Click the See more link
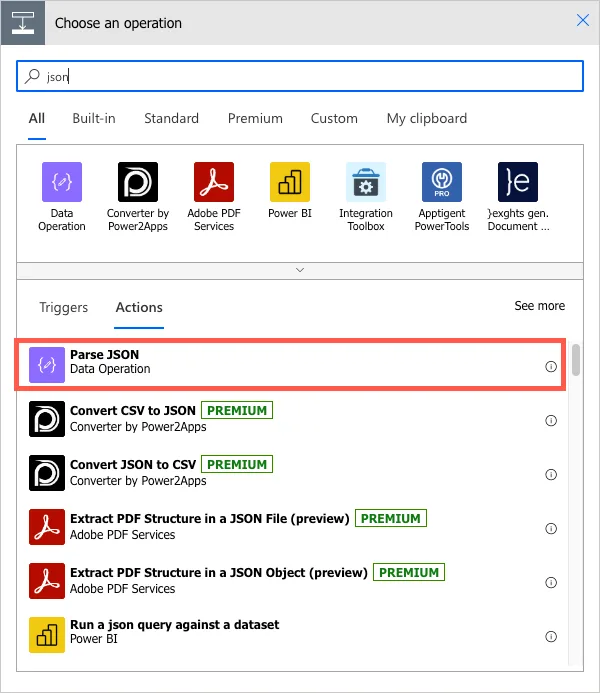Image resolution: width=600 pixels, height=693 pixels. 539,306
